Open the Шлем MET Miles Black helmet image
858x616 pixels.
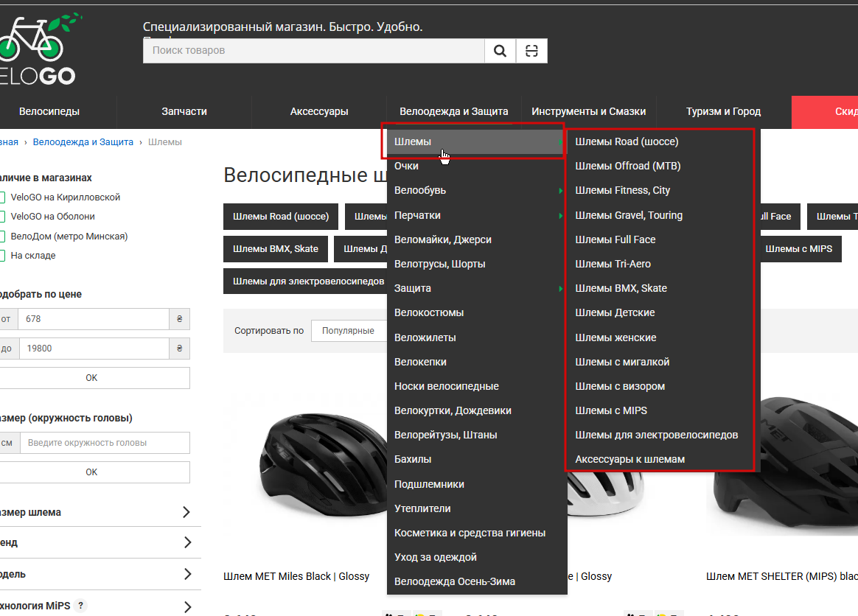[323, 465]
